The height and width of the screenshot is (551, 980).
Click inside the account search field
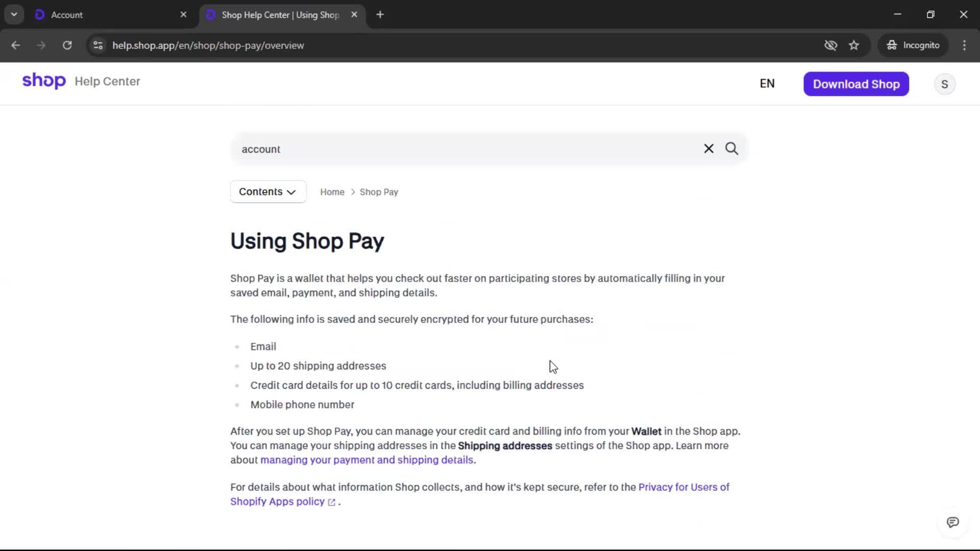(x=459, y=149)
